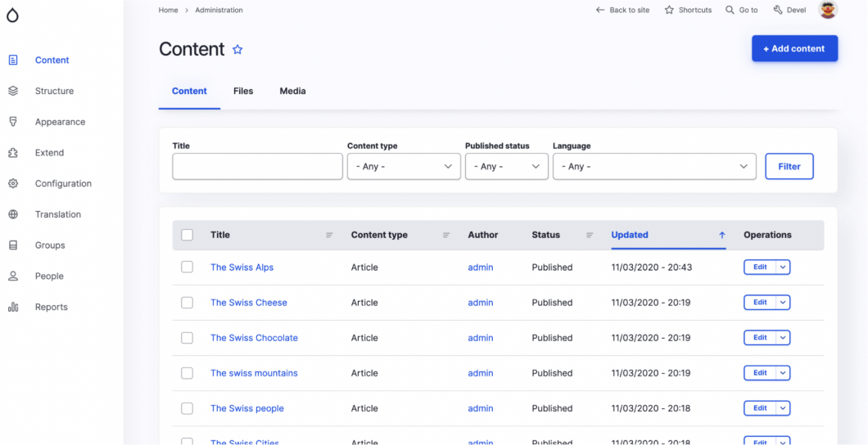Click the Translation globe icon
The image size is (868, 445).
point(13,214)
